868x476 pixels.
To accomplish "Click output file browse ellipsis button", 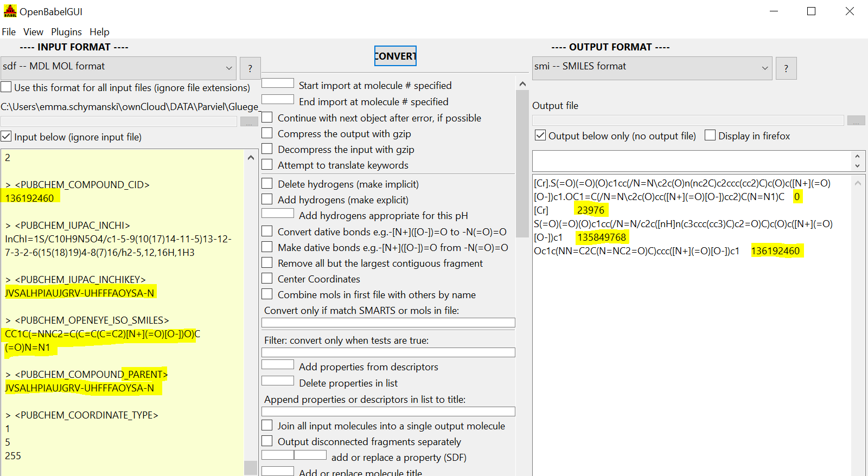I will point(856,120).
